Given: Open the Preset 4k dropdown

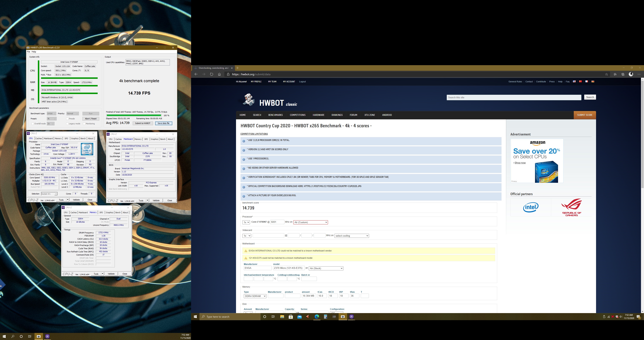Looking at the screenshot, I should pyautogui.click(x=51, y=119).
